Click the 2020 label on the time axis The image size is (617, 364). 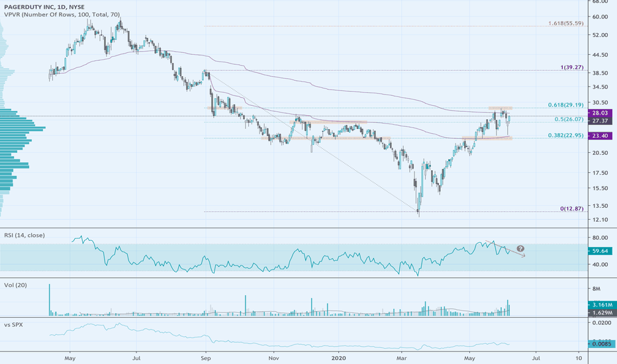pos(338,358)
